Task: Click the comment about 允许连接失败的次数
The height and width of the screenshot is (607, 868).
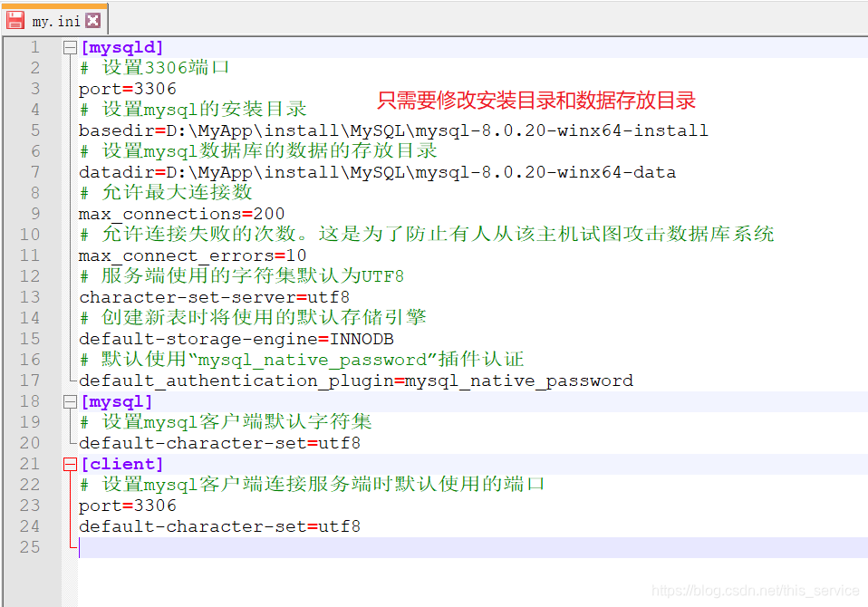Action: (x=427, y=235)
